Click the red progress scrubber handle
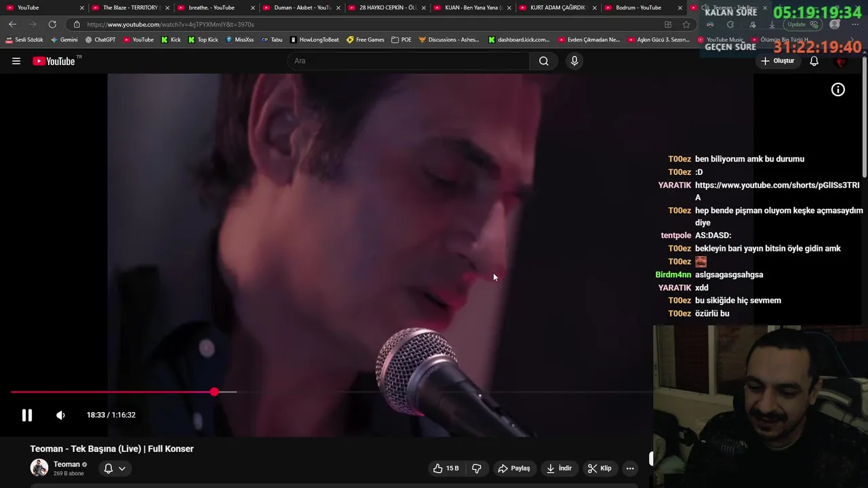The width and height of the screenshot is (868, 488). coord(214,392)
